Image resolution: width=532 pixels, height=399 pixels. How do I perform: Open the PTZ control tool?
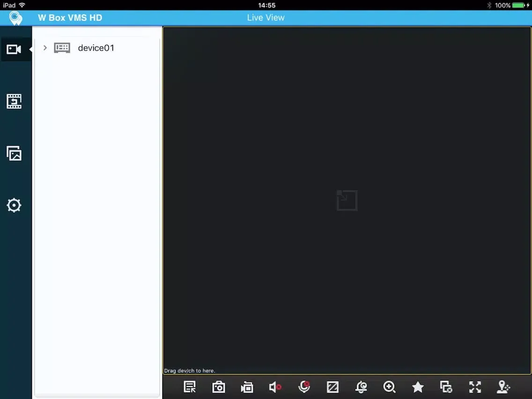coord(503,387)
